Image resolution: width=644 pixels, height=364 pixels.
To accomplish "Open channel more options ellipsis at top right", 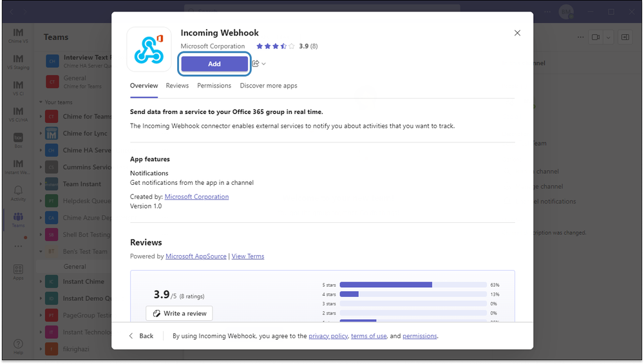I will point(580,37).
